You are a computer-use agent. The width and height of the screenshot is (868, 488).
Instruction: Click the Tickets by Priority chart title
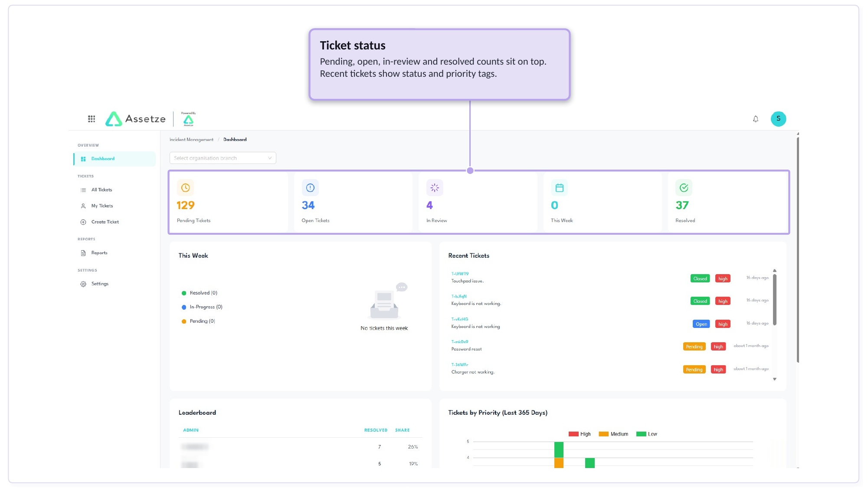pos(498,413)
